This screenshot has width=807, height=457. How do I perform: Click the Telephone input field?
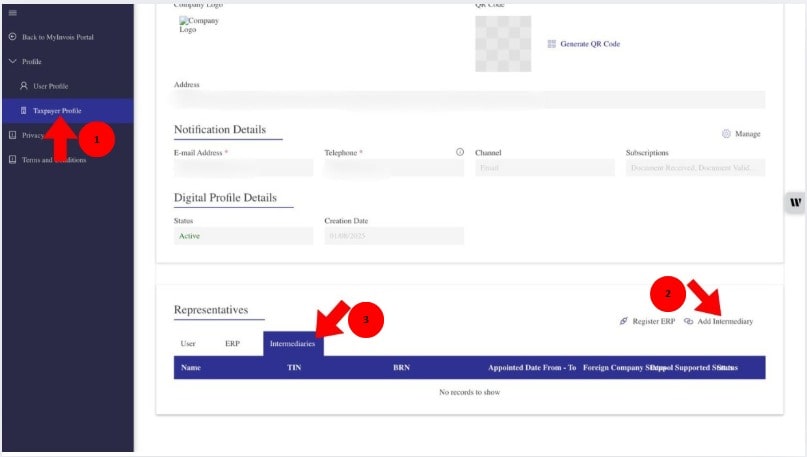pyautogui.click(x=394, y=168)
